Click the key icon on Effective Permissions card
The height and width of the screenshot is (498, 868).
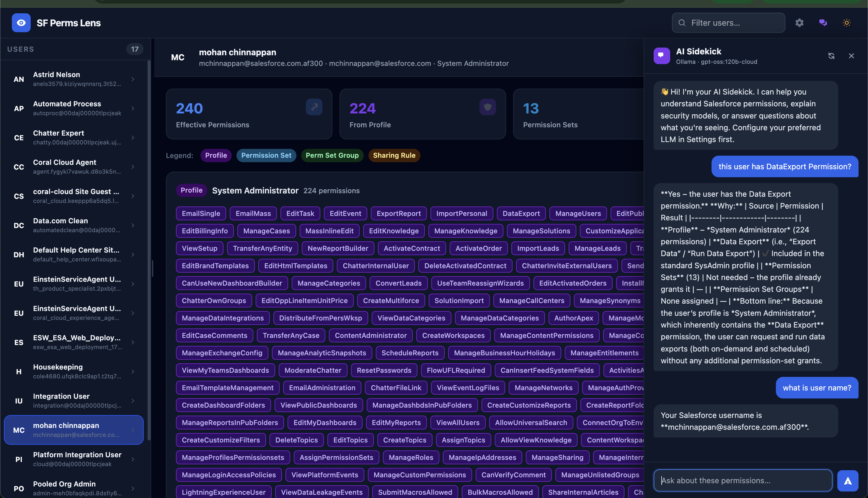point(314,107)
